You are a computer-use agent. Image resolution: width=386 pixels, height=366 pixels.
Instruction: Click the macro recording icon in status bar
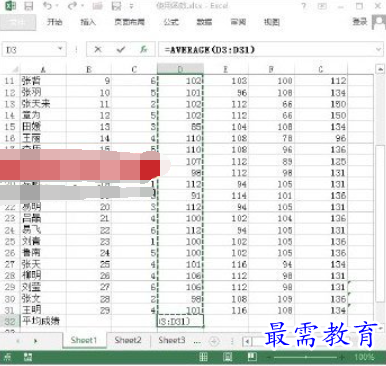tap(28, 357)
